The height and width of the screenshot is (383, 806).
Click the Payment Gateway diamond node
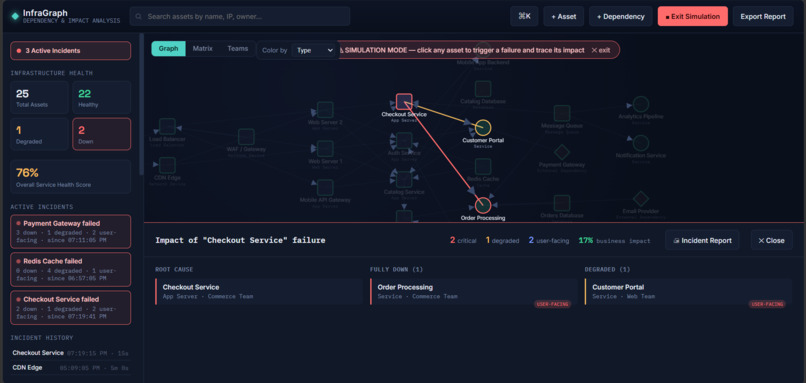tap(562, 152)
